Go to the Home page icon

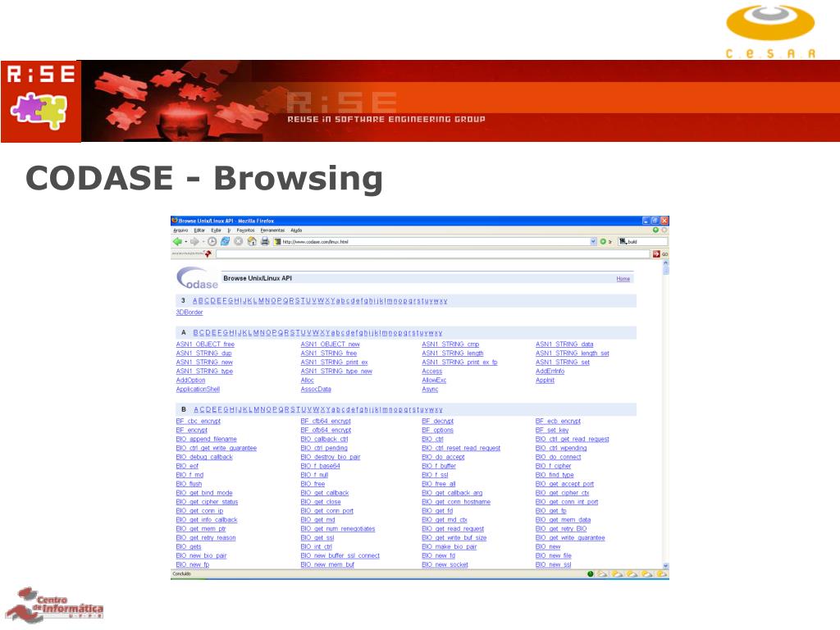[252, 242]
